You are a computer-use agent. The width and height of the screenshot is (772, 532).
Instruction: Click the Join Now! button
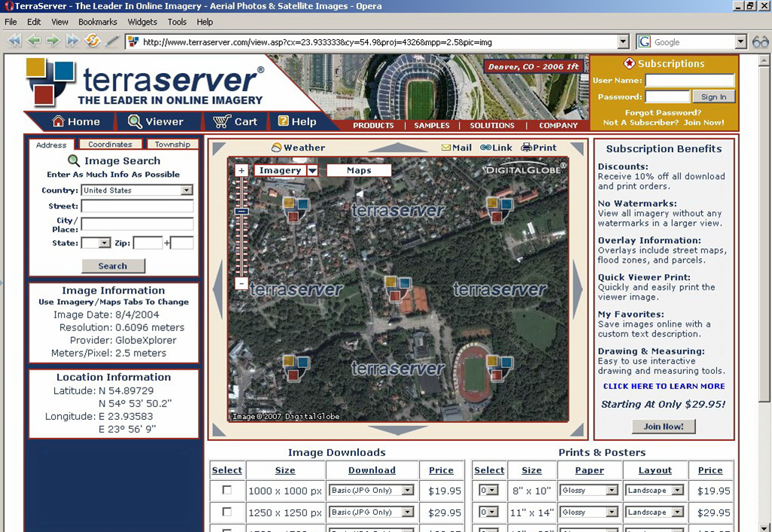pyautogui.click(x=663, y=427)
